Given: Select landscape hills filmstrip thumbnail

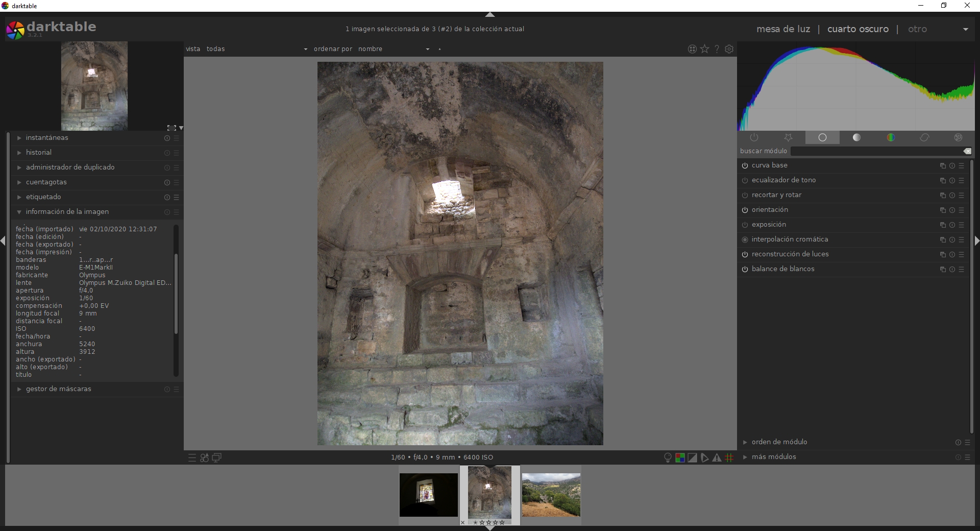Looking at the screenshot, I should 551,495.
